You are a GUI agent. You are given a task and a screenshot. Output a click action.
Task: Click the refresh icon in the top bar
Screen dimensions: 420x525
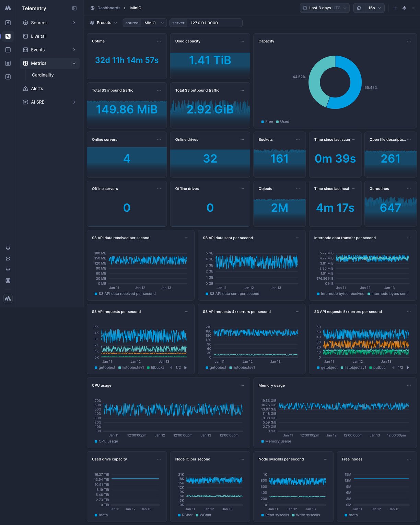click(x=359, y=8)
